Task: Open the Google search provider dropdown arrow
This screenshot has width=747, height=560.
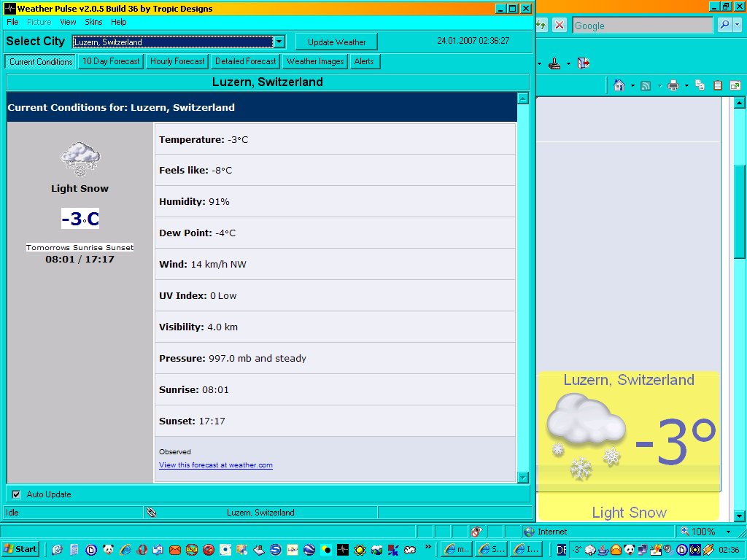Action: 738,25
